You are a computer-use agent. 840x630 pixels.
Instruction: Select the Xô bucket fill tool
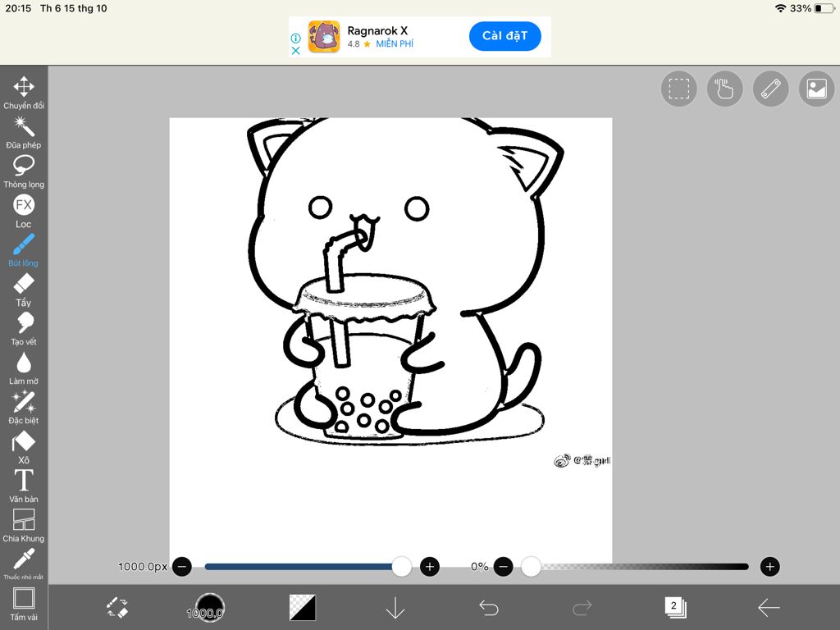coord(24,447)
